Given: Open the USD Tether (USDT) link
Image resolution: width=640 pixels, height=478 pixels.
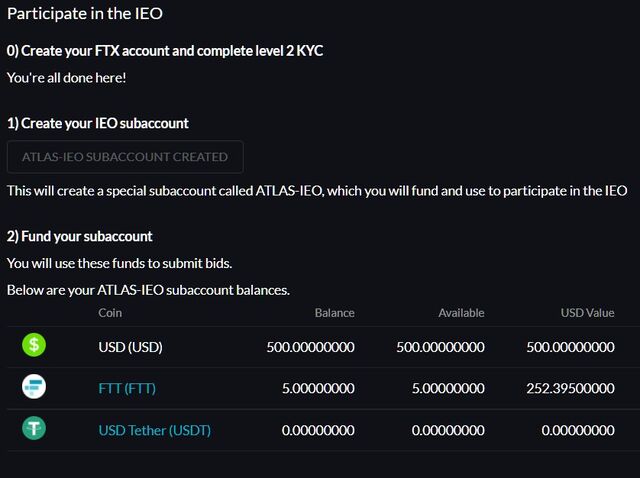Looking at the screenshot, I should [x=155, y=430].
